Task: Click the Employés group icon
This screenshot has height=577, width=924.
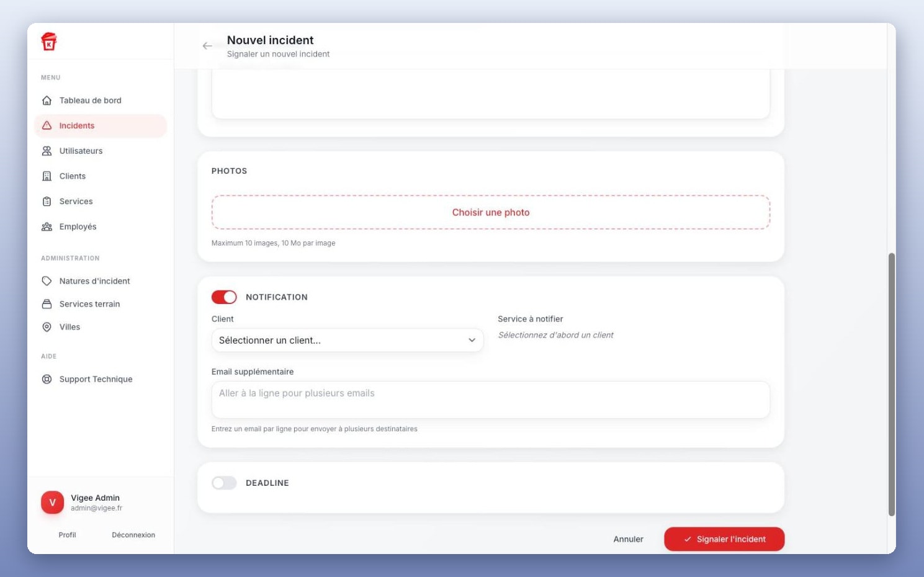Action: tap(47, 226)
